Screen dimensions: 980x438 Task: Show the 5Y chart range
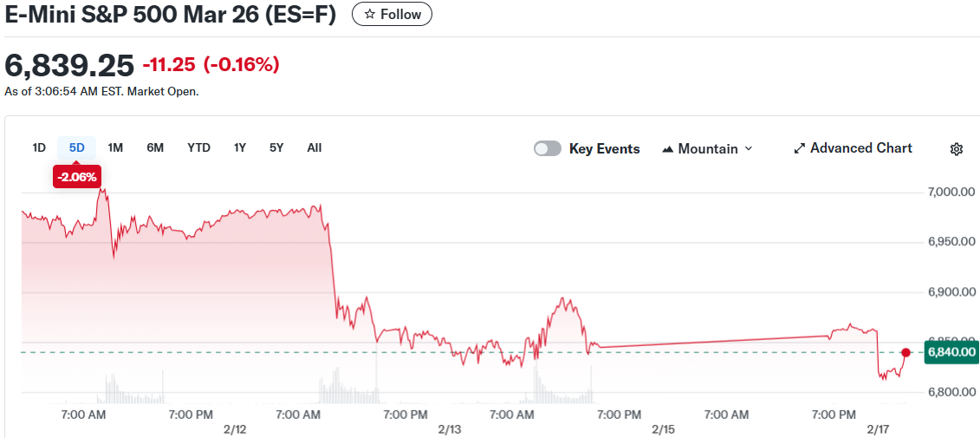276,147
